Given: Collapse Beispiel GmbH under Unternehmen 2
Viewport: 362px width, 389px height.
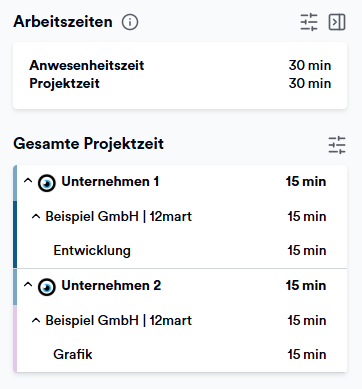Looking at the screenshot, I should coord(36,321).
